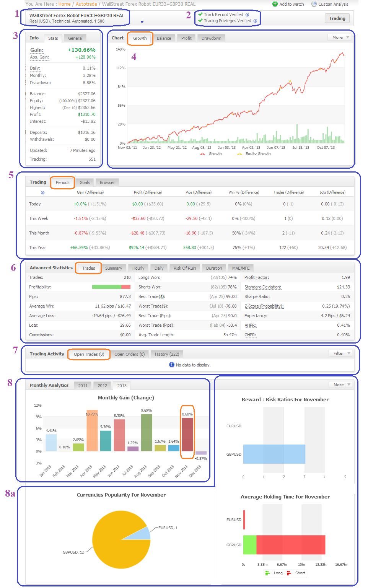Select the Risk Of Ruin tab
The image size is (368, 588).
tap(185, 268)
